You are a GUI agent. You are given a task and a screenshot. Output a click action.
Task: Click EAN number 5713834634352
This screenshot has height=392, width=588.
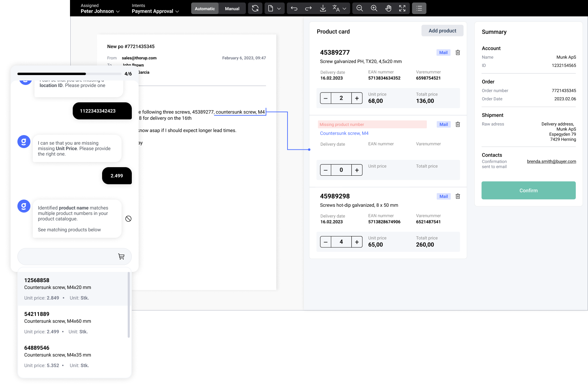point(384,78)
